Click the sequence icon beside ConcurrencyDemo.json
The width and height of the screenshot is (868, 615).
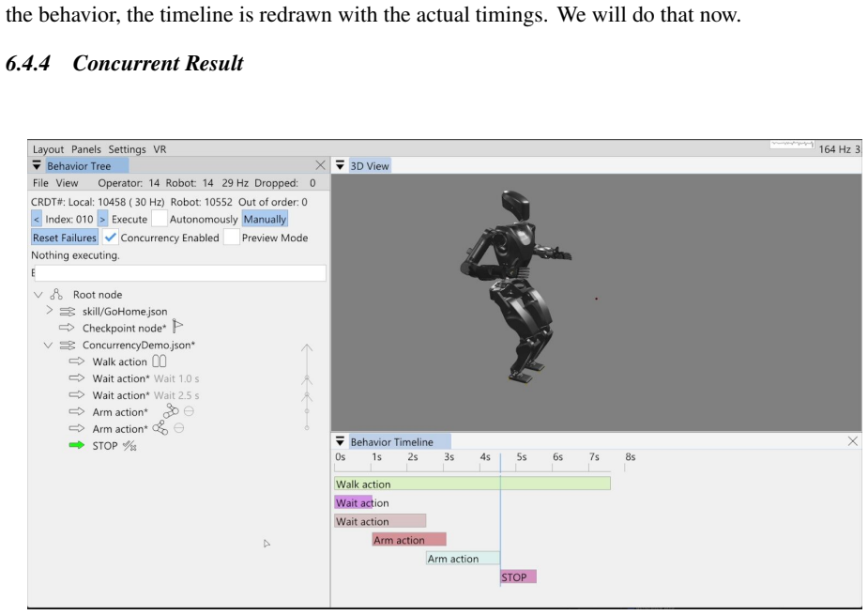68,346
